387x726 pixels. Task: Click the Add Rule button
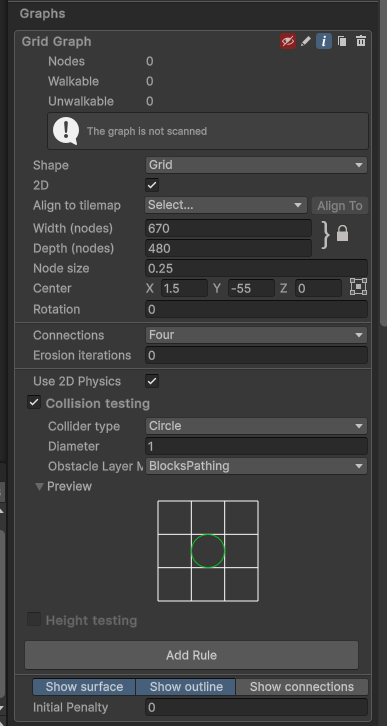(x=191, y=655)
